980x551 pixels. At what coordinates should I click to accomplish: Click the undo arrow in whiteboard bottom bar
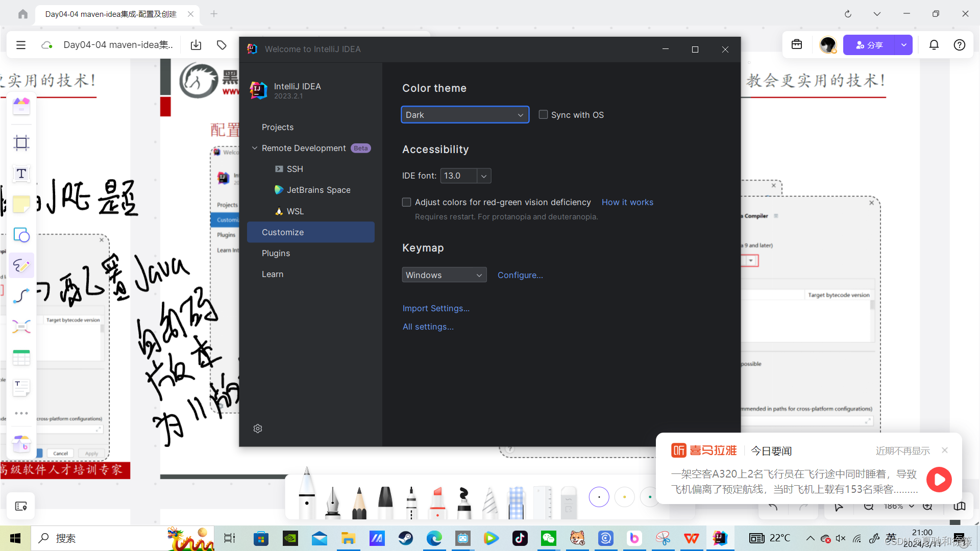773,507
